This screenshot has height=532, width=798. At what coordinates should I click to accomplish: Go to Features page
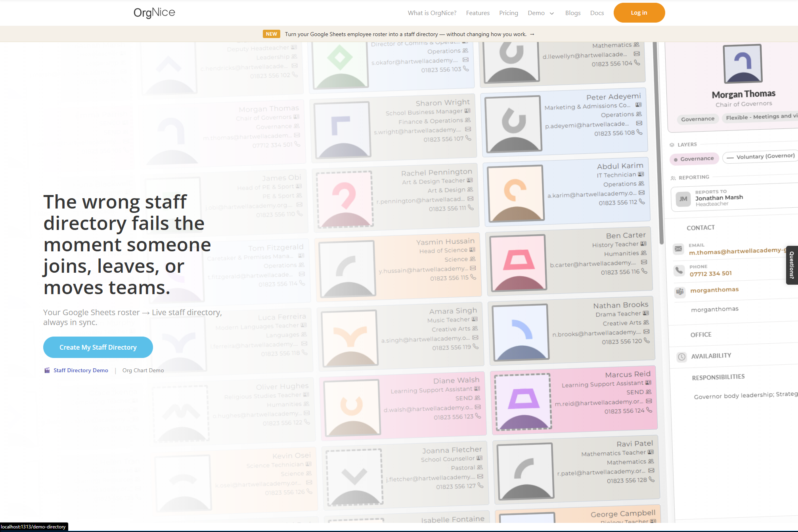478,13
